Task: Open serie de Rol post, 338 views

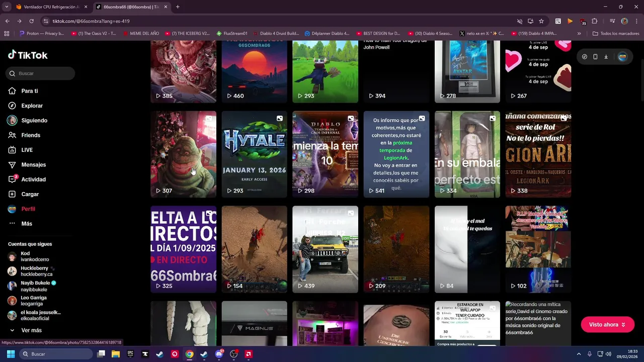Action: [538, 154]
